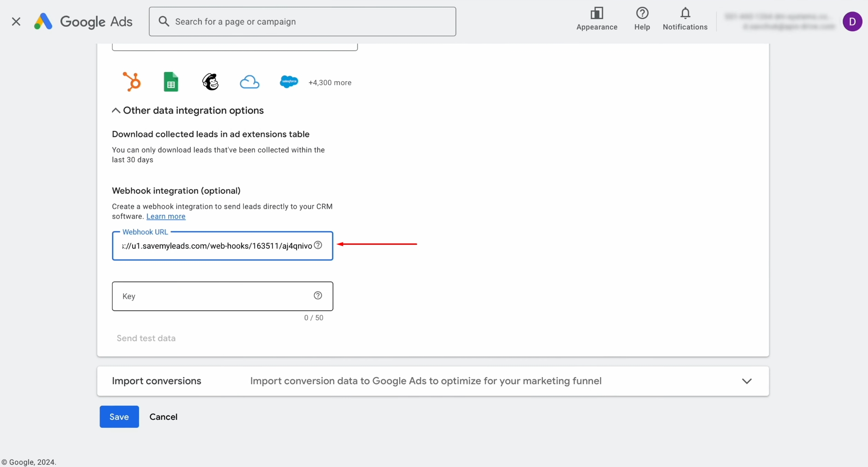Open the Help menu
Screen dimensions: 868x467
(642, 19)
